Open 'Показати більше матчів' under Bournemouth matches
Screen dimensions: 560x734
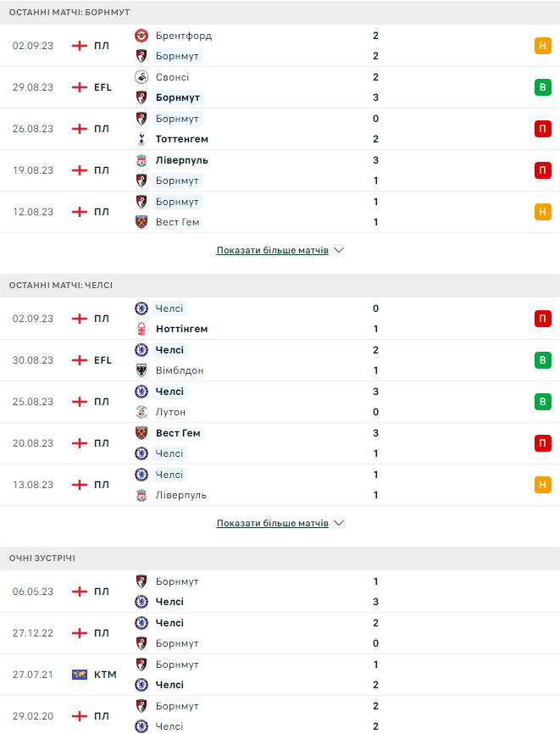click(272, 251)
